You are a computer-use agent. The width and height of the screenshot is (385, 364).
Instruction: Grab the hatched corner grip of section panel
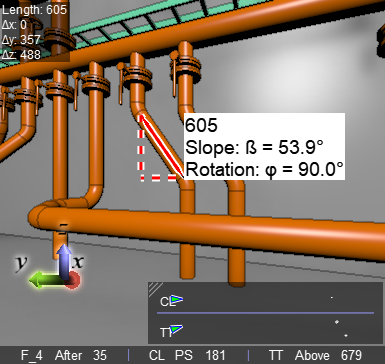(155, 289)
